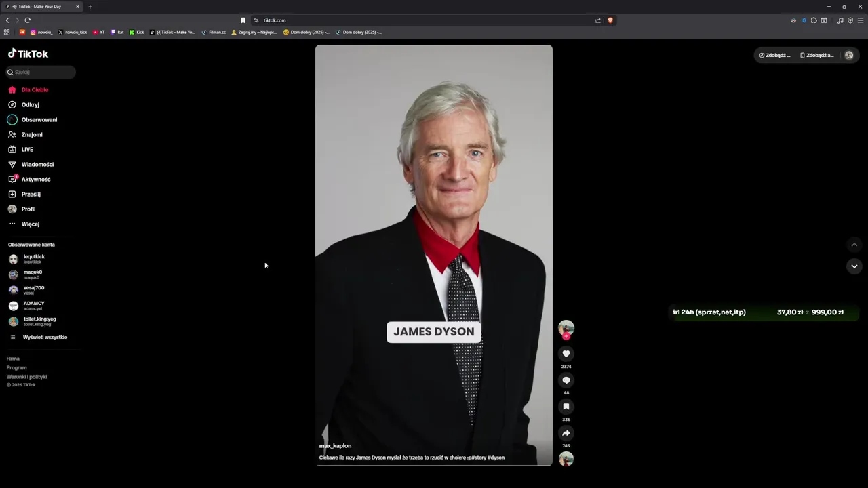Open browser extensions puzzle icon
The image size is (868, 488).
[x=814, y=20]
